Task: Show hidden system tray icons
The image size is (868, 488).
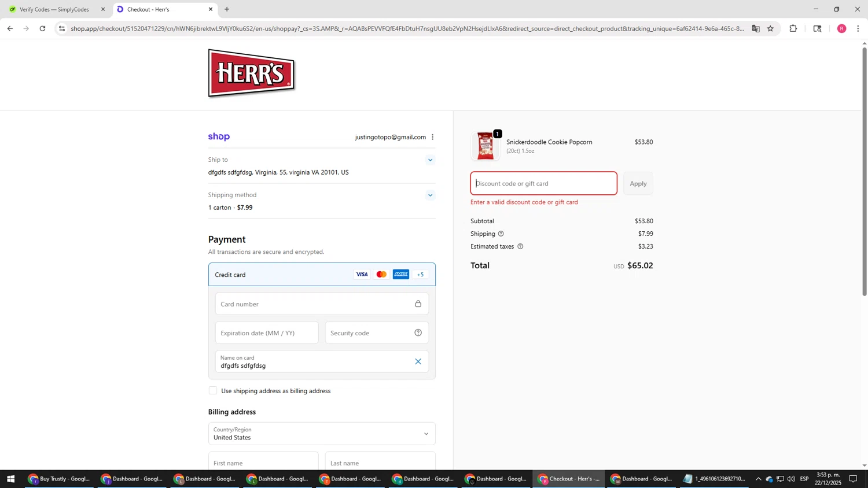Action: (758, 479)
